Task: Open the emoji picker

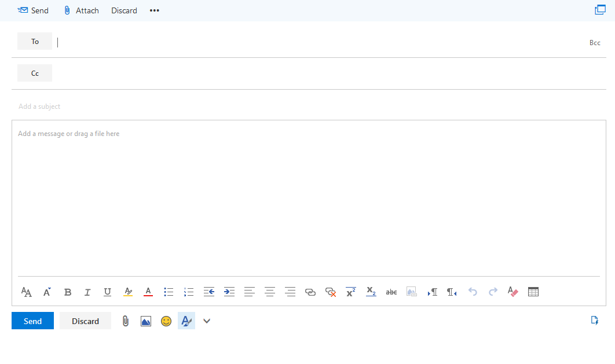Action: pos(166,321)
